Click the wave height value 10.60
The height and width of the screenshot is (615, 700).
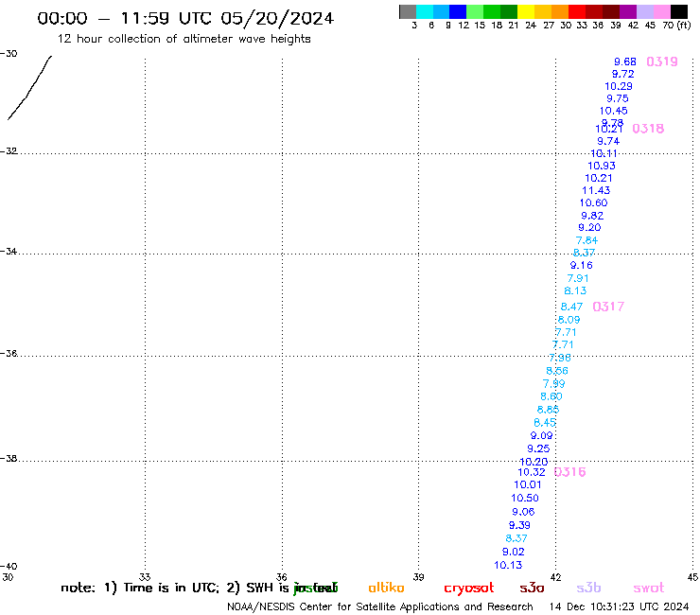point(593,202)
